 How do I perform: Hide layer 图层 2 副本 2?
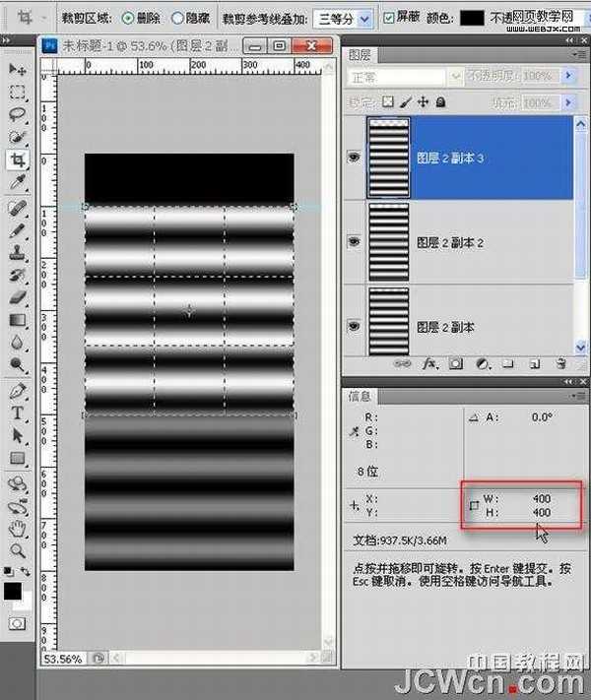point(354,241)
